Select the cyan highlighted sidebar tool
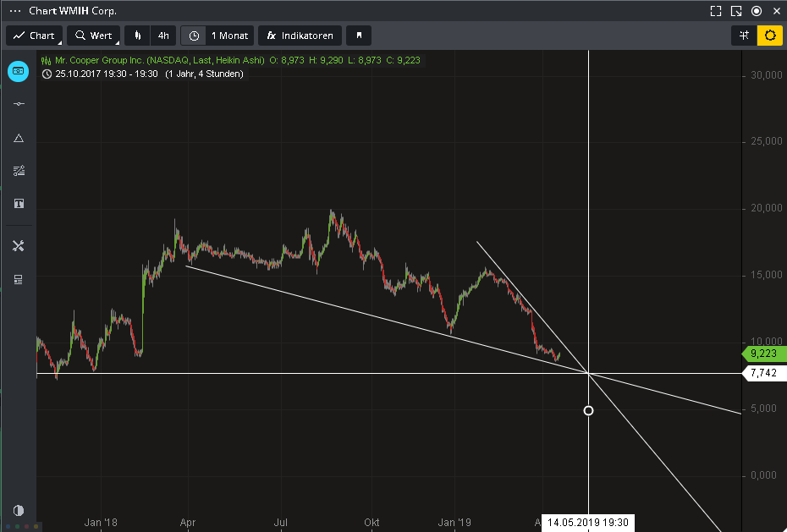 click(x=18, y=71)
